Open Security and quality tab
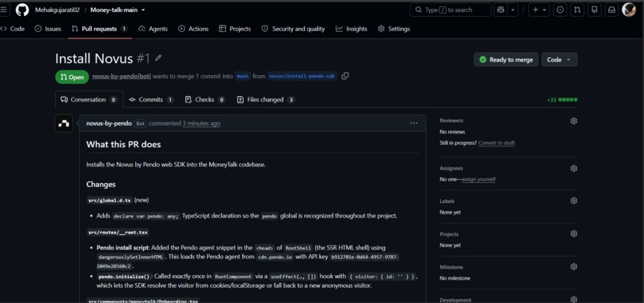Image resolution: width=644 pixels, height=303 pixels. (x=293, y=29)
